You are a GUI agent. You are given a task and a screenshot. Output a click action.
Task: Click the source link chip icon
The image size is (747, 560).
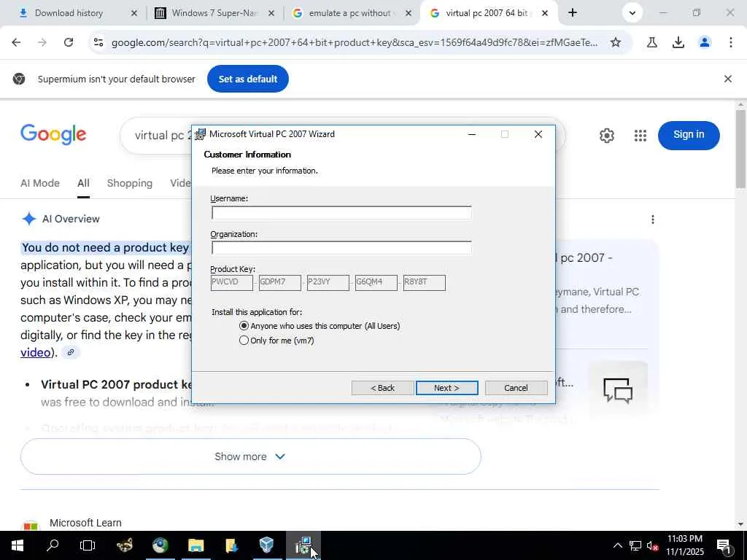click(x=71, y=352)
